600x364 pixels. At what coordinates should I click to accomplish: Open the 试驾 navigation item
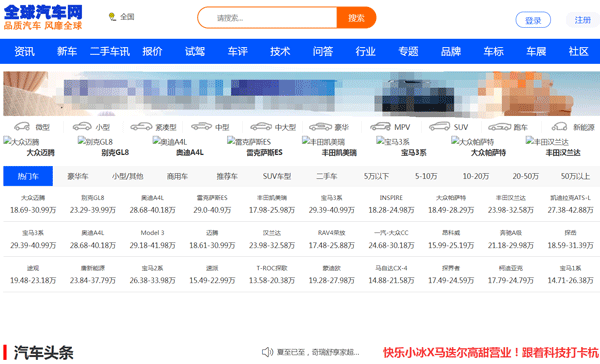(195, 51)
